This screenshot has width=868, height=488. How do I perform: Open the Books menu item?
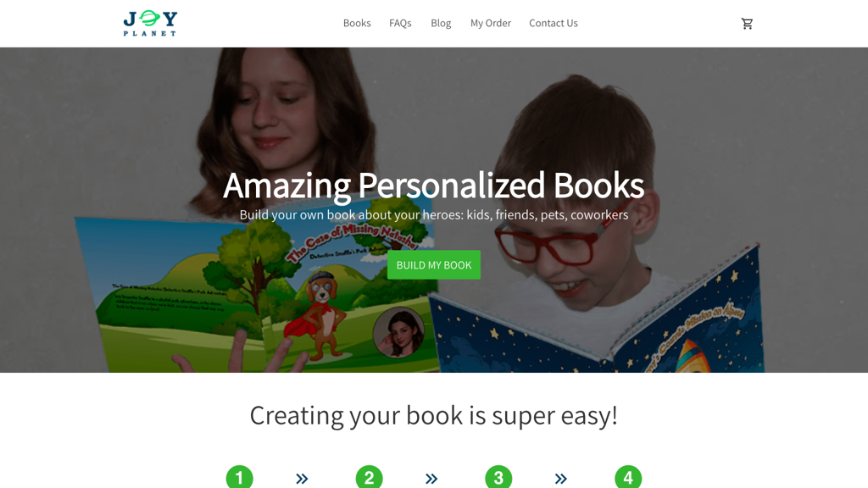pos(357,23)
